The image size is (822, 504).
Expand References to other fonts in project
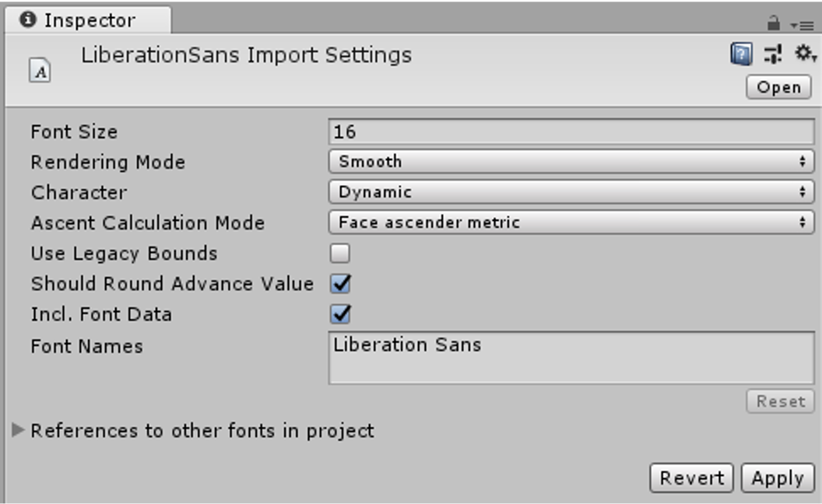(19, 430)
